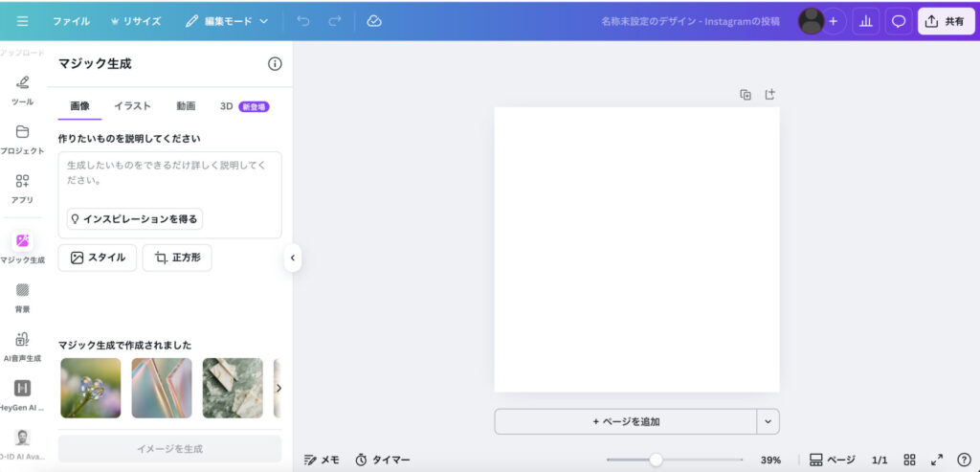Open the help question mark icon

tap(964, 461)
